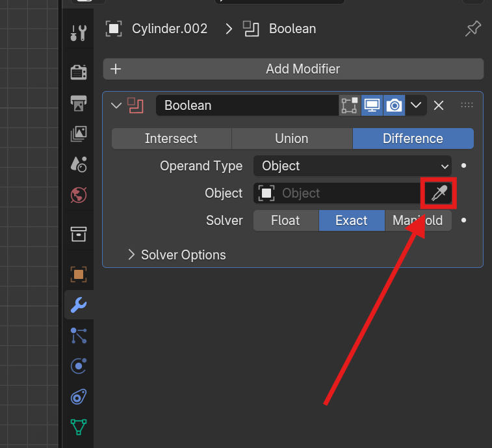This screenshot has height=448, width=492.
Task: Select the Union operation
Action: [292, 138]
